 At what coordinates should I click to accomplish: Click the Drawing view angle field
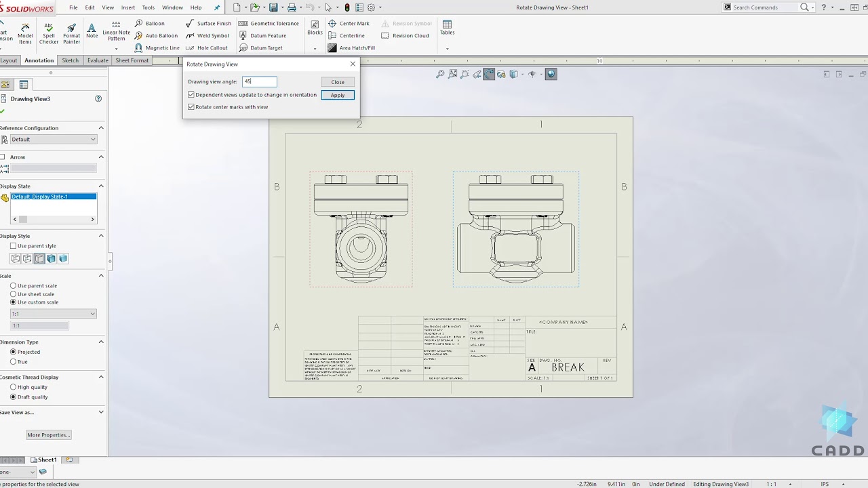click(x=260, y=82)
